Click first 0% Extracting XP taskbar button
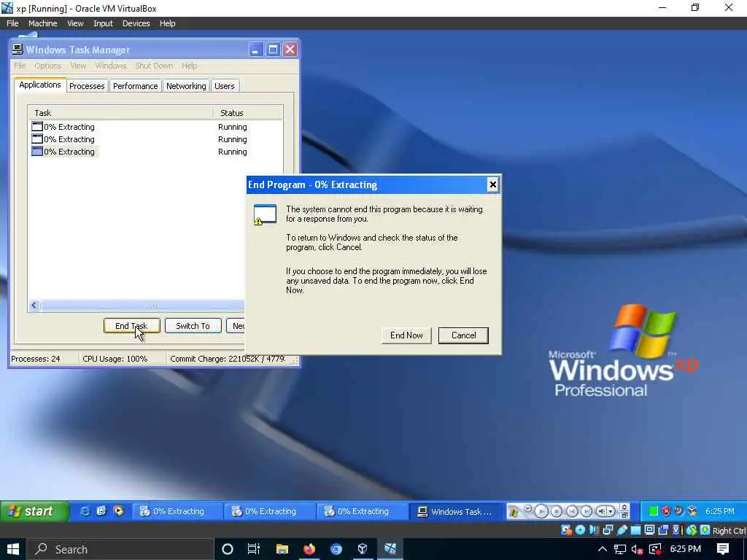This screenshot has height=560, width=747. (x=177, y=511)
